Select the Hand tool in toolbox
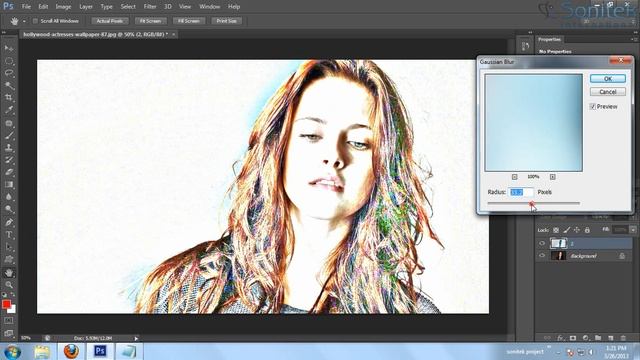The height and width of the screenshot is (360, 640). coord(9,273)
